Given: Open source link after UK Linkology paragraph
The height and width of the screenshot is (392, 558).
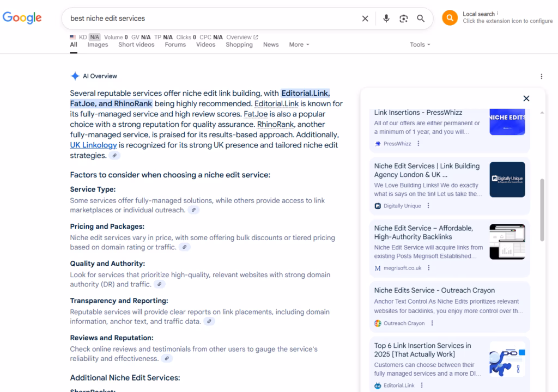Looking at the screenshot, I should click(x=114, y=156).
